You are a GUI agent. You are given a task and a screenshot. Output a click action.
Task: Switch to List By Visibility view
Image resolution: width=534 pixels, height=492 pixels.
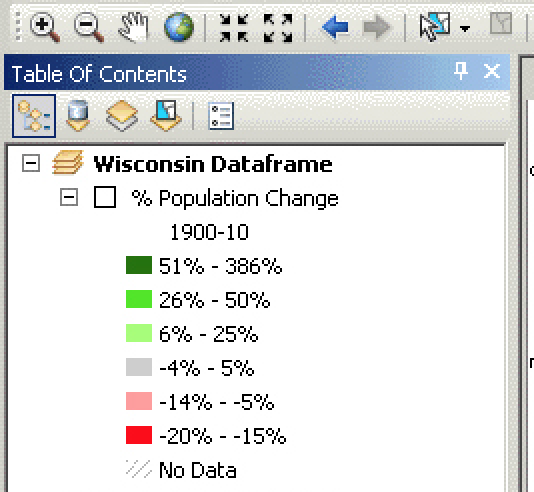click(x=122, y=116)
